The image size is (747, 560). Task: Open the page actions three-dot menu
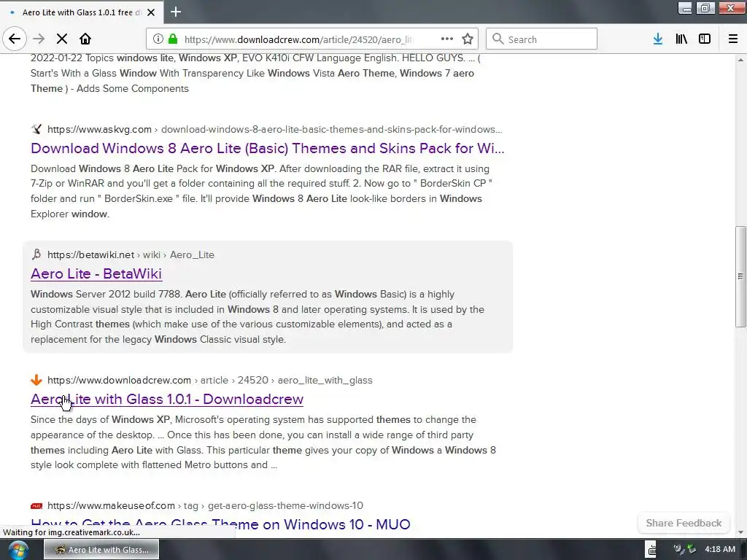[x=446, y=39]
